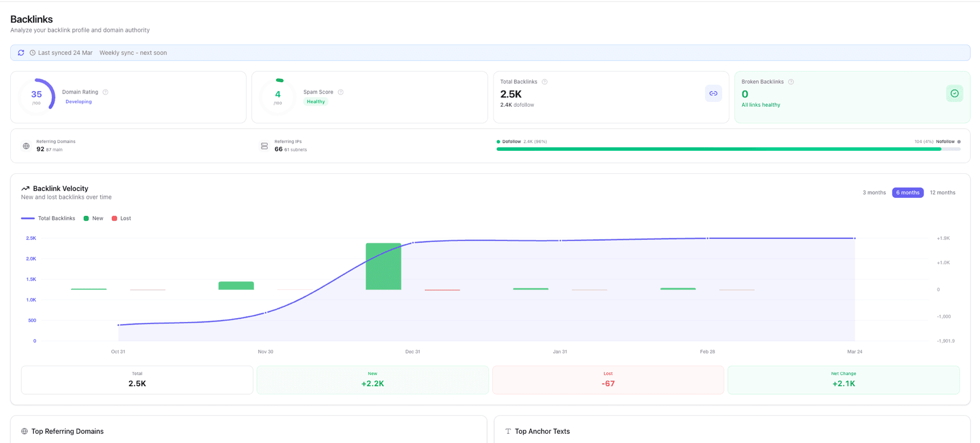Toggle the New series in the legend
Image resolution: width=980 pixels, height=443 pixels.
(93, 218)
